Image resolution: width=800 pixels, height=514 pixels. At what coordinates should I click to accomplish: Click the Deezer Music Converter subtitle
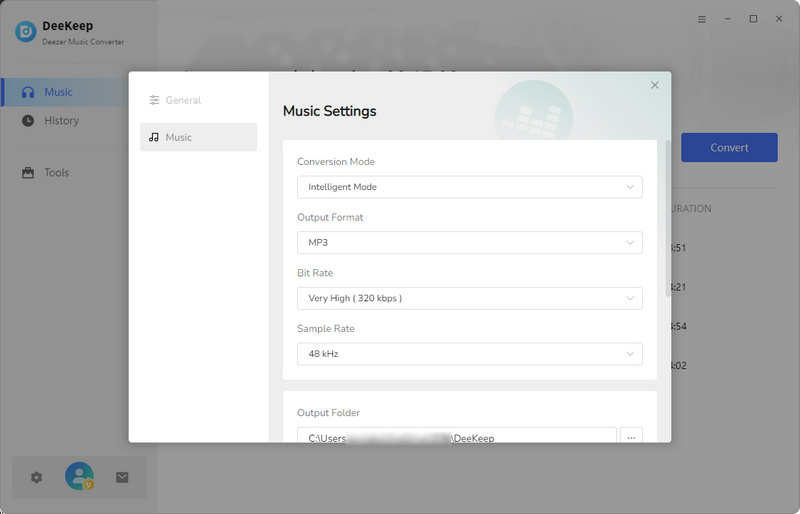click(83, 42)
